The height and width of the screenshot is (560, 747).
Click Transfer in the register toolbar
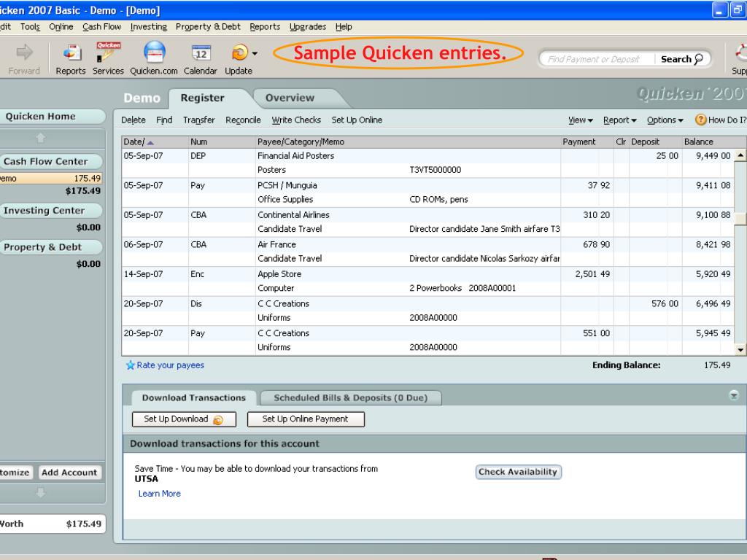pyautogui.click(x=198, y=120)
